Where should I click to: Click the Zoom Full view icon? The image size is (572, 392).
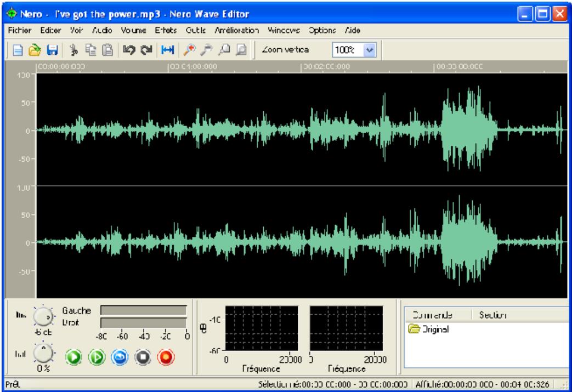click(241, 50)
